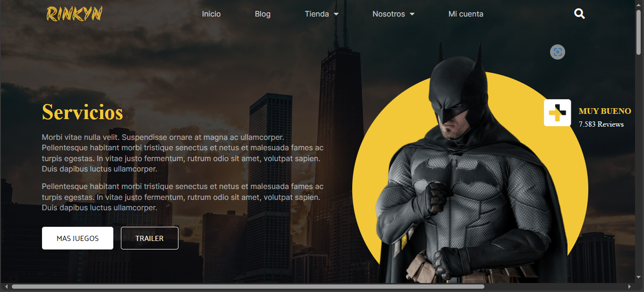The height and width of the screenshot is (292, 644).
Task: Click the horizontal scrollbar thumb
Action: pos(248,287)
